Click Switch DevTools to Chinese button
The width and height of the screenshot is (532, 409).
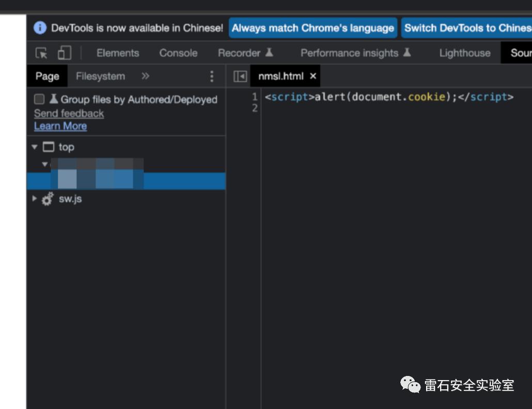(x=467, y=28)
